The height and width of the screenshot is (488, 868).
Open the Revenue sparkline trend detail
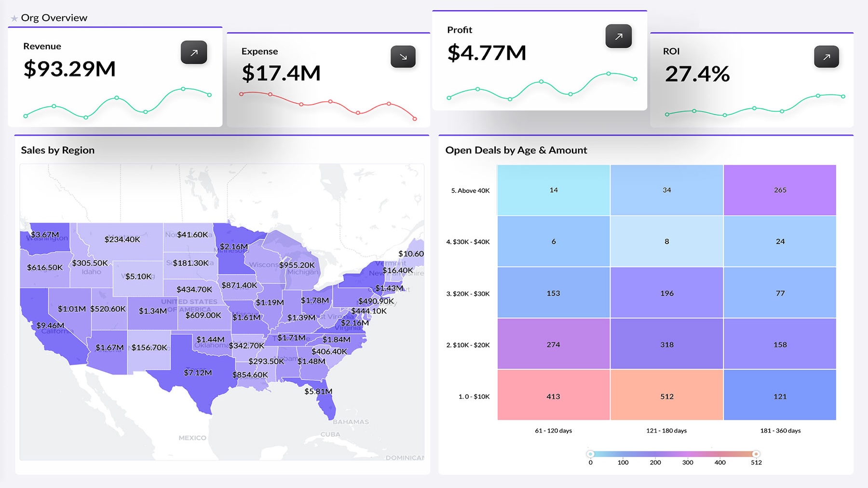[116, 104]
